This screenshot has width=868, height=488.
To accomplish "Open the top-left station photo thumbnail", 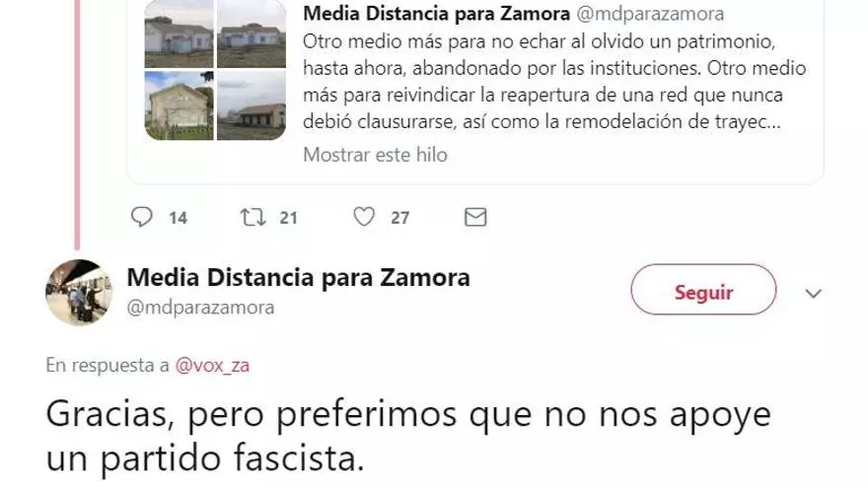I will 179,34.
